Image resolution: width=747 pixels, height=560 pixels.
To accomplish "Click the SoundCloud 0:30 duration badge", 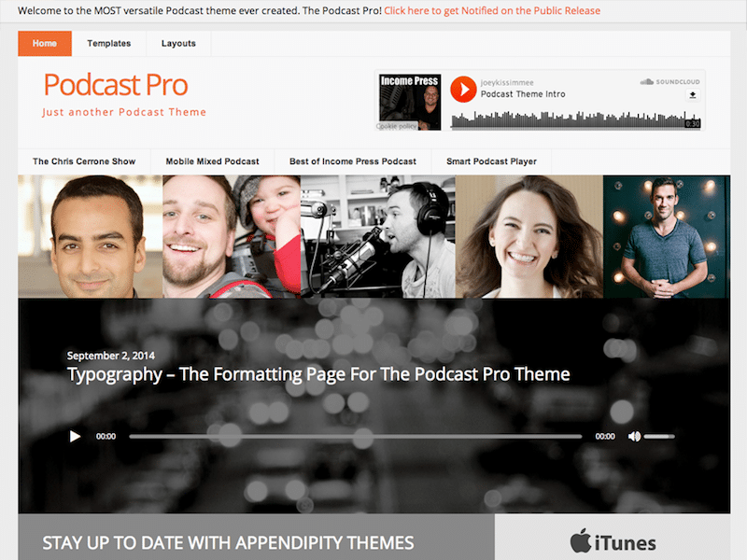I will [692, 124].
